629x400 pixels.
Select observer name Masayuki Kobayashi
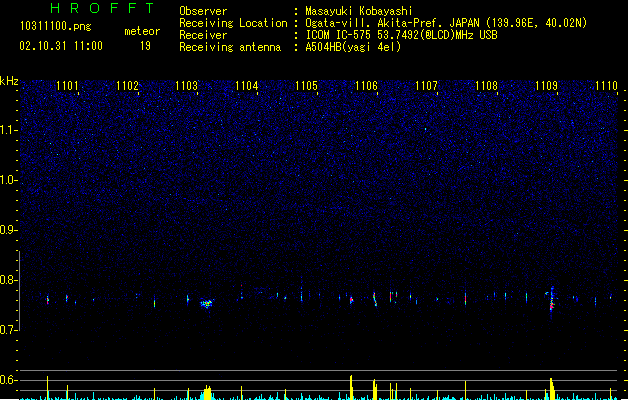pos(359,11)
